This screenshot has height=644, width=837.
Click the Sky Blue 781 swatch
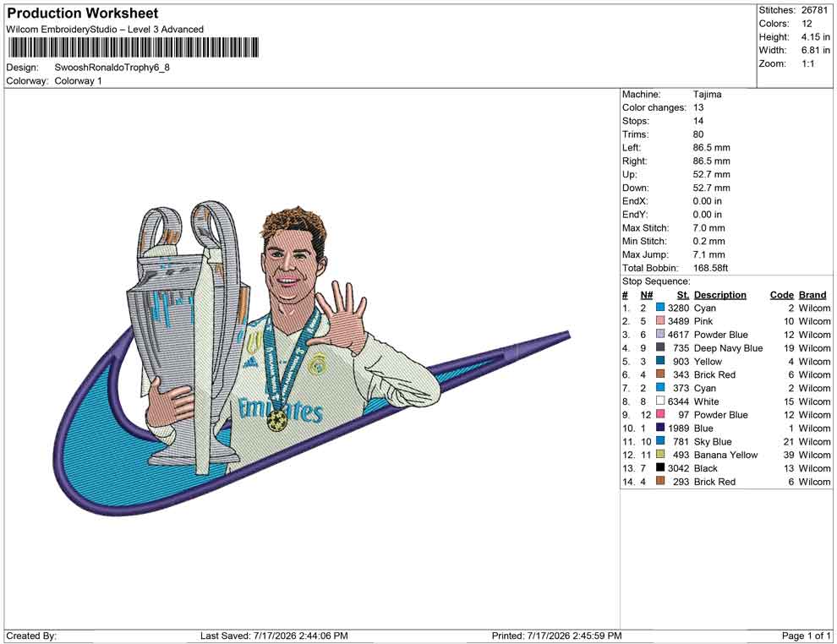click(660, 440)
